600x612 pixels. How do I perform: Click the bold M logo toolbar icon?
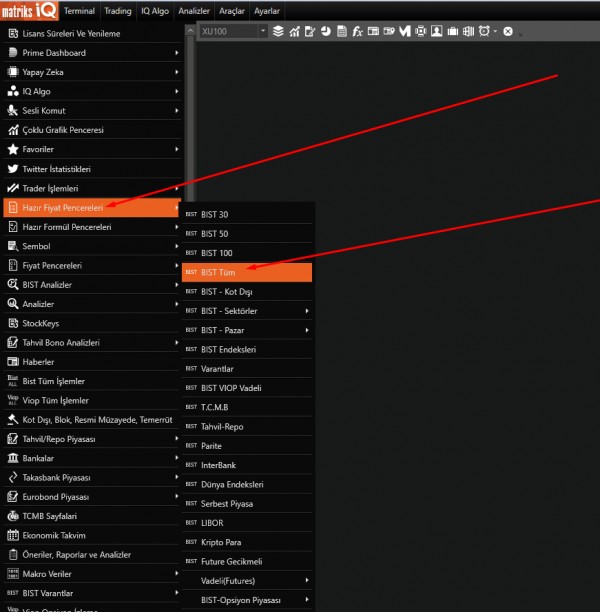pos(405,31)
